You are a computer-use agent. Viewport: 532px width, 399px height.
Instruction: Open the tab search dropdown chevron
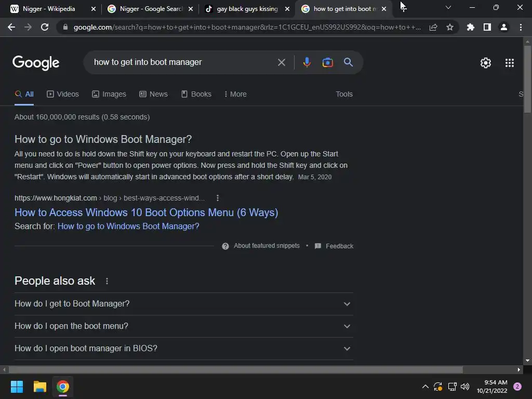448,7
